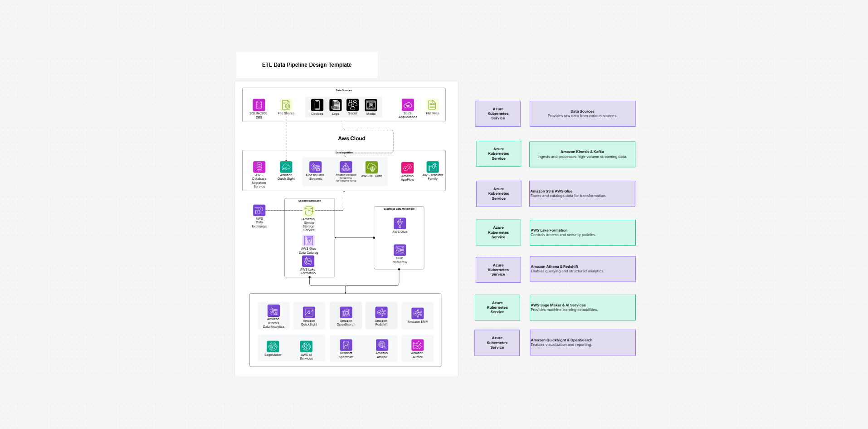Select the Data Sources description card on the right
The image size is (868, 429).
pyautogui.click(x=582, y=113)
